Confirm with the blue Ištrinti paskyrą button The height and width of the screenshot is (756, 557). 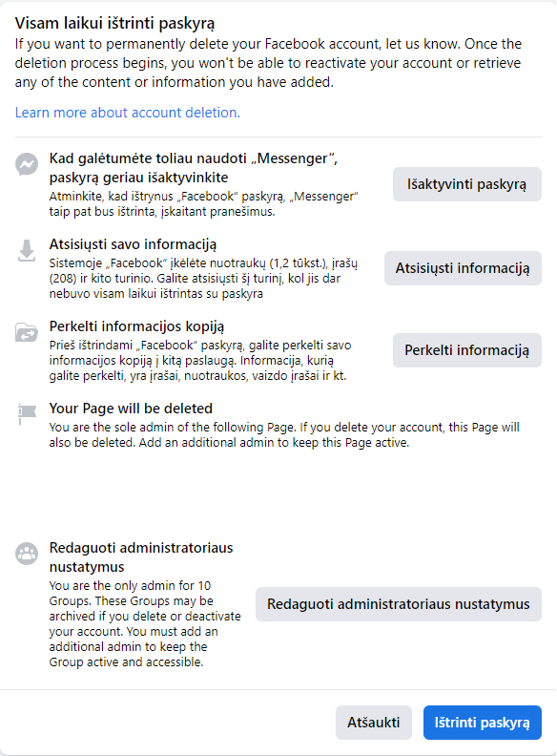(x=483, y=723)
